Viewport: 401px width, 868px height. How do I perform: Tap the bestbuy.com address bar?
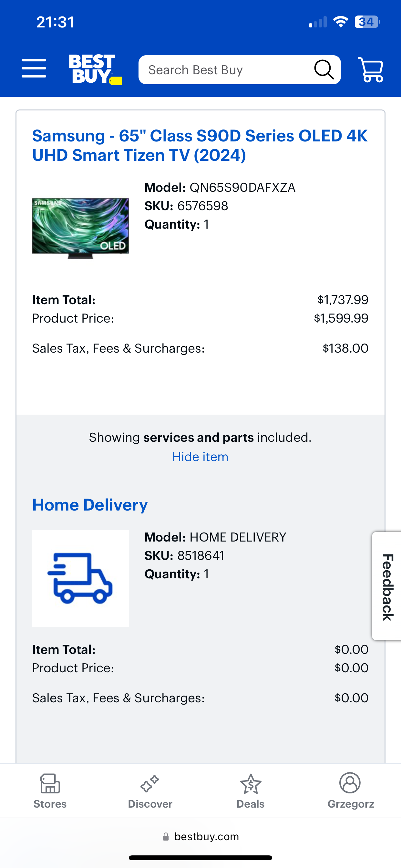pyautogui.click(x=206, y=837)
